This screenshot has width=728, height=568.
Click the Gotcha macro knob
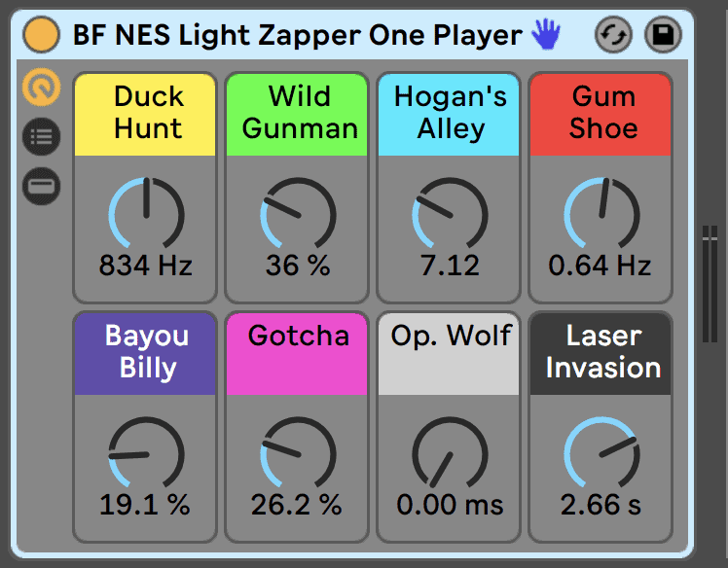click(x=298, y=453)
